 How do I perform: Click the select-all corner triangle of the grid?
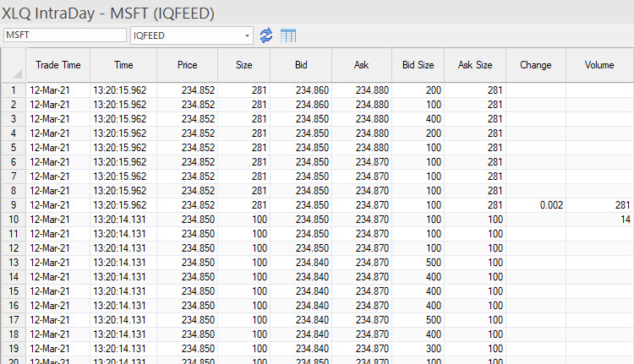[x=14, y=65]
